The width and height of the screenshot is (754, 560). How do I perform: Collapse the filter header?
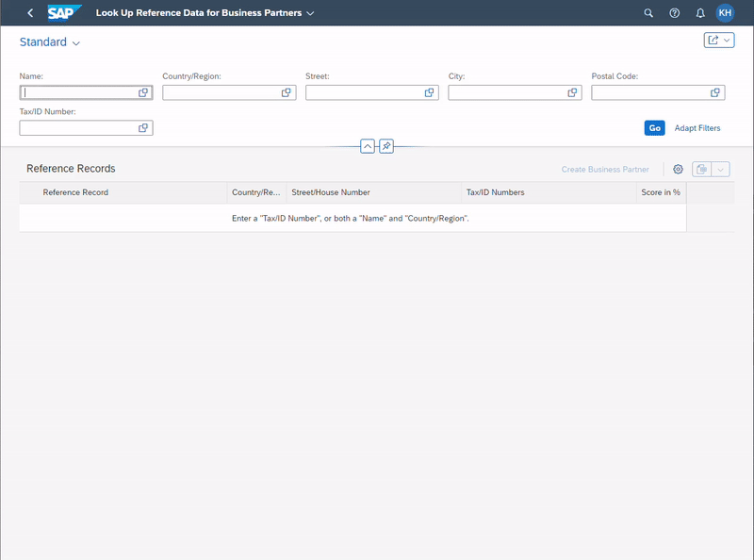pyautogui.click(x=368, y=146)
